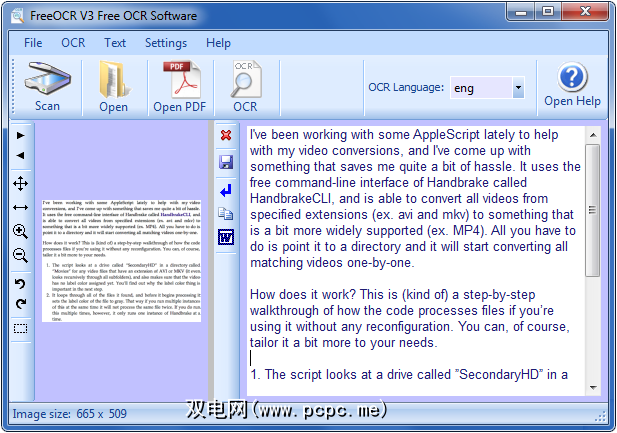
Task: Open the File menu
Action: point(33,43)
